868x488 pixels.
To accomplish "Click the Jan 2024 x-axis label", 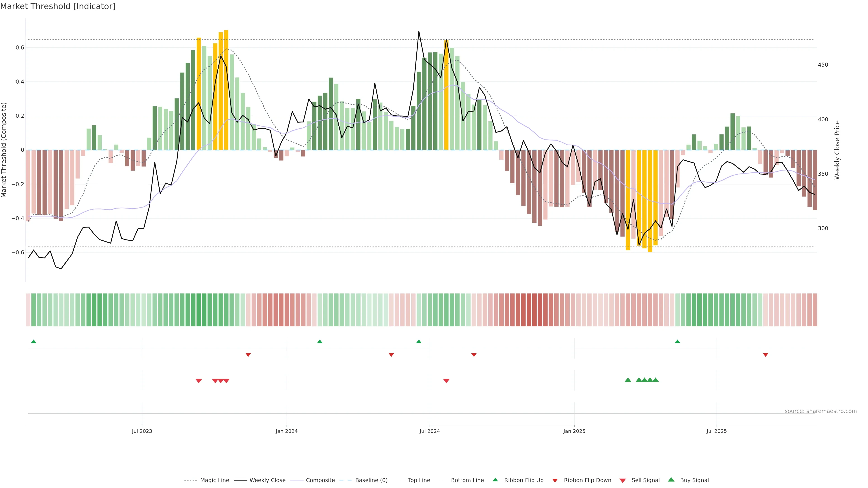I will [286, 431].
